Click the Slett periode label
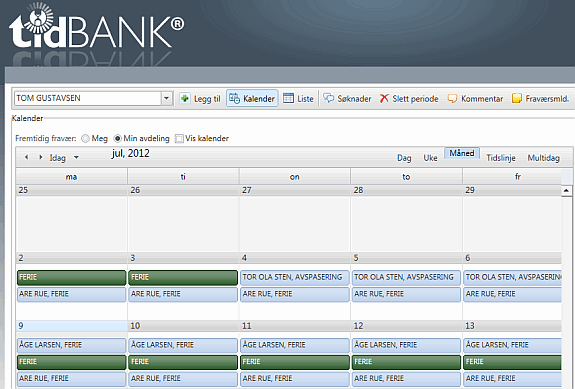The image size is (575, 389). point(415,99)
